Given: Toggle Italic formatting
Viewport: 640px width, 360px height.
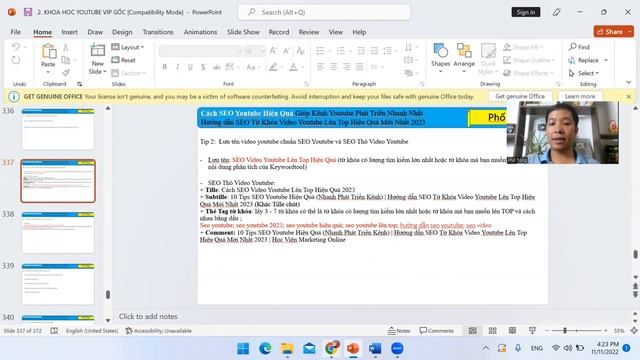Looking at the screenshot, I should click(x=177, y=67).
